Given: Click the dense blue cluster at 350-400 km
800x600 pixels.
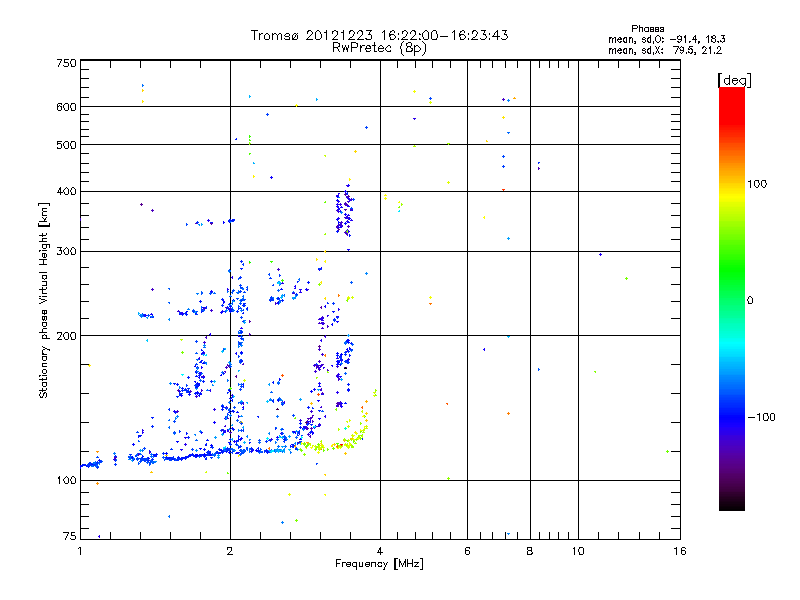Looking at the screenshot, I should [x=344, y=213].
